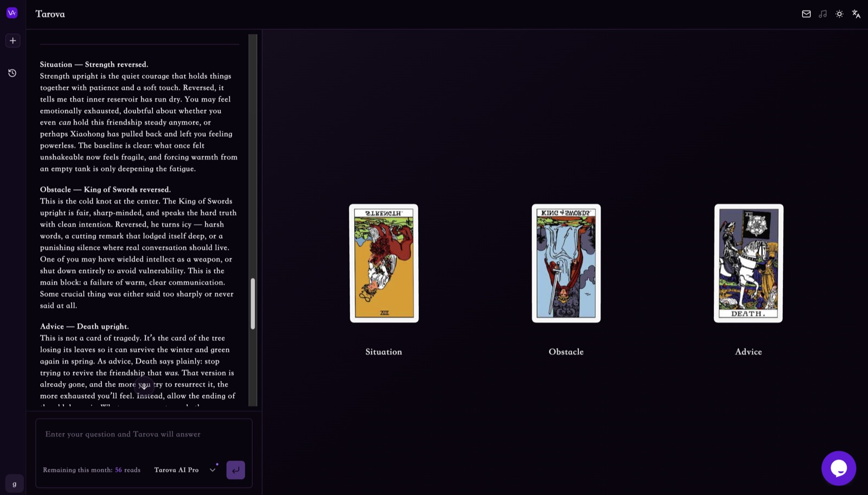The height and width of the screenshot is (495, 868).
Task: Submit question with purple enter button
Action: pos(235,470)
